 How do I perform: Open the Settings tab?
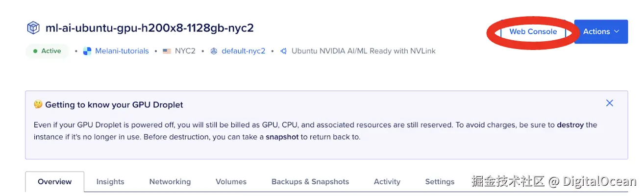click(440, 182)
